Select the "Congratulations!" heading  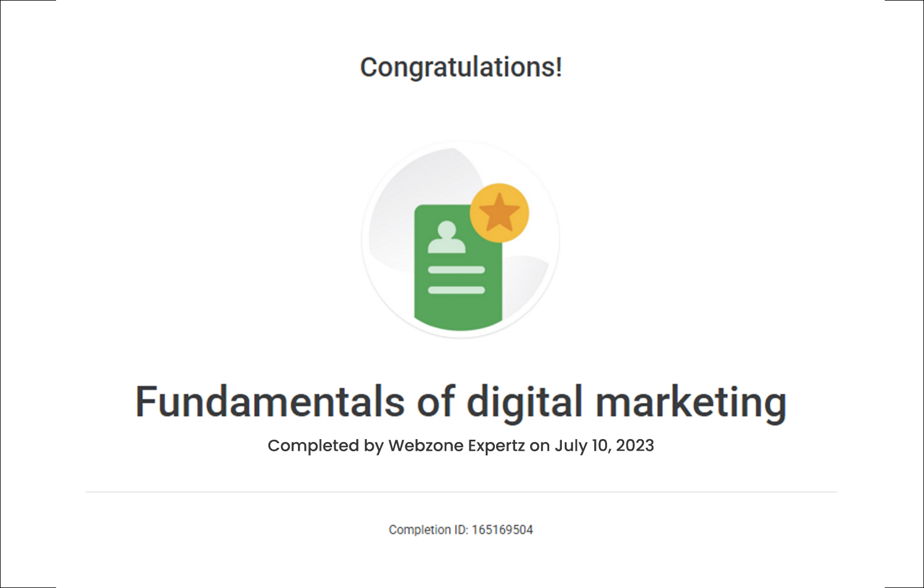click(x=461, y=67)
